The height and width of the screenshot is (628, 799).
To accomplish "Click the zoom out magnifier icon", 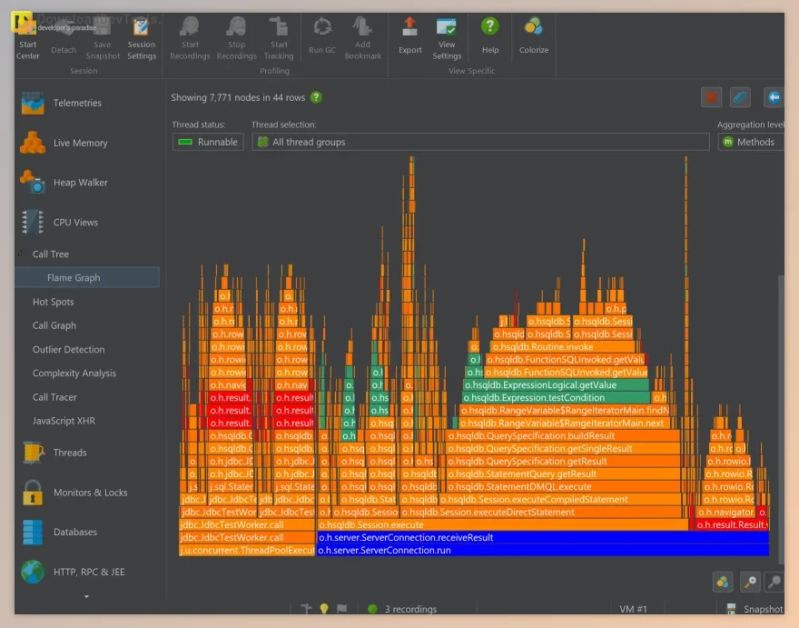I will [775, 582].
